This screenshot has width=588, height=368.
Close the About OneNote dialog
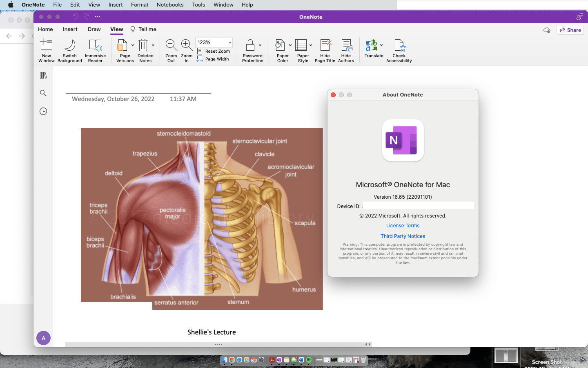pos(333,95)
